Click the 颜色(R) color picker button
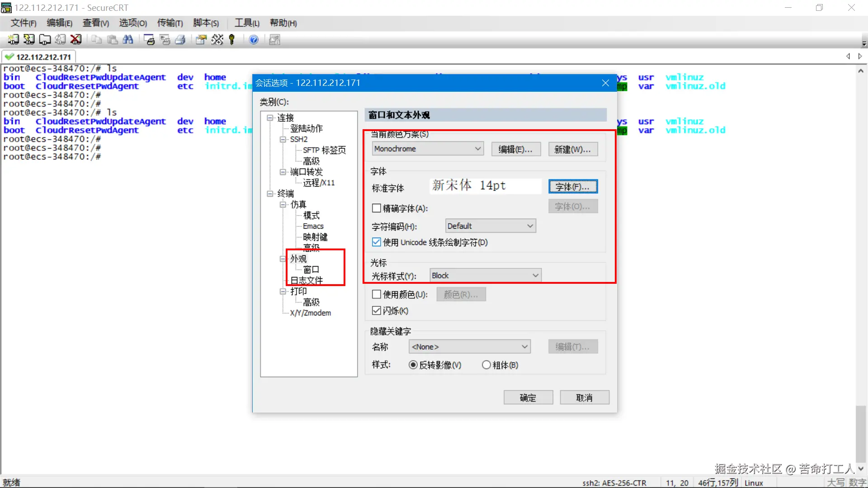 coord(461,294)
